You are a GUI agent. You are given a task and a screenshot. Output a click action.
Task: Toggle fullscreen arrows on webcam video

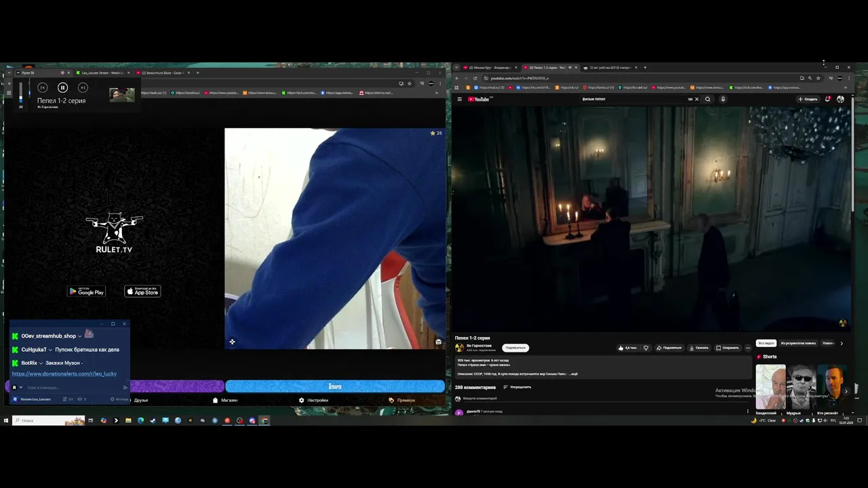coord(232,342)
